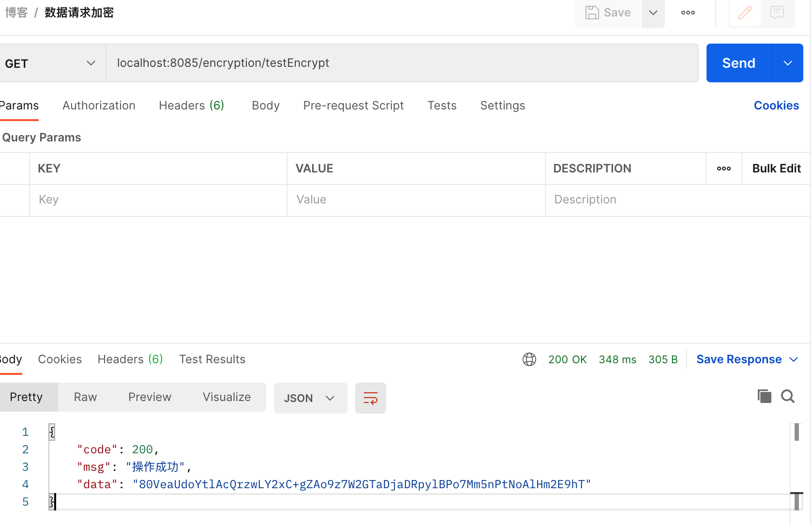Click the Bulk Edit button
Screen dimensions: 812x525
[776, 169]
